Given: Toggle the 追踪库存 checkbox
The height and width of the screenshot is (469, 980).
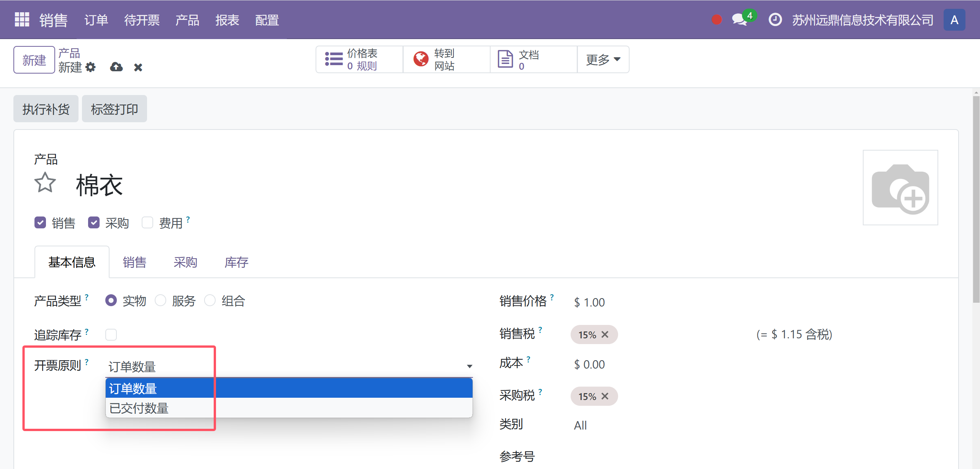Looking at the screenshot, I should pyautogui.click(x=111, y=335).
